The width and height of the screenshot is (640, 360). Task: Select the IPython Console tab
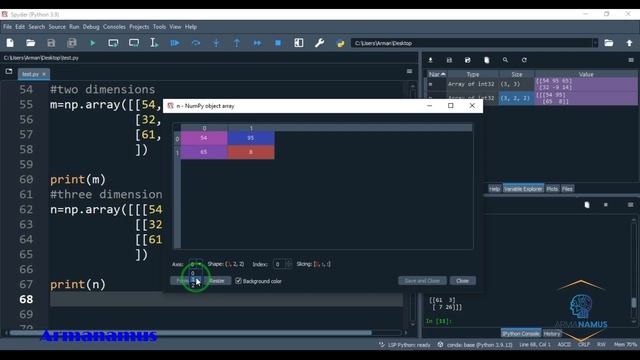click(x=521, y=333)
